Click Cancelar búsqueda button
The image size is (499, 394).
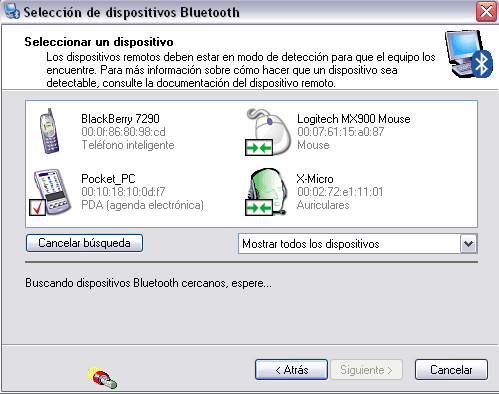[84, 243]
